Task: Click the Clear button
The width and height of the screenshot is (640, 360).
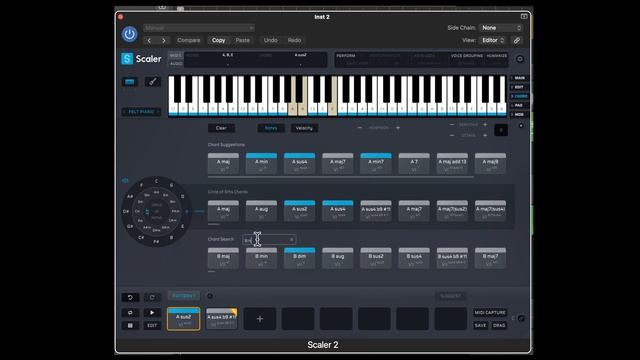Action: [x=221, y=128]
